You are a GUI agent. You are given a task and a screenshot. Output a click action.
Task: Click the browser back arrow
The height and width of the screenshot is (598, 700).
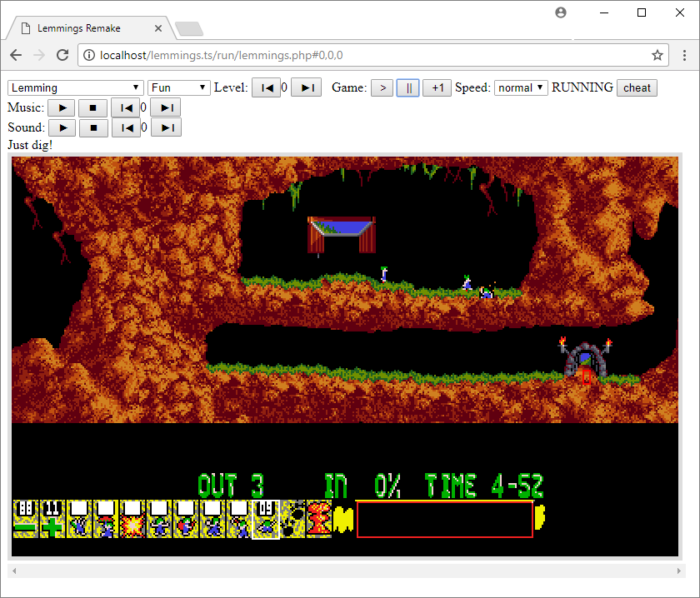[x=16, y=55]
